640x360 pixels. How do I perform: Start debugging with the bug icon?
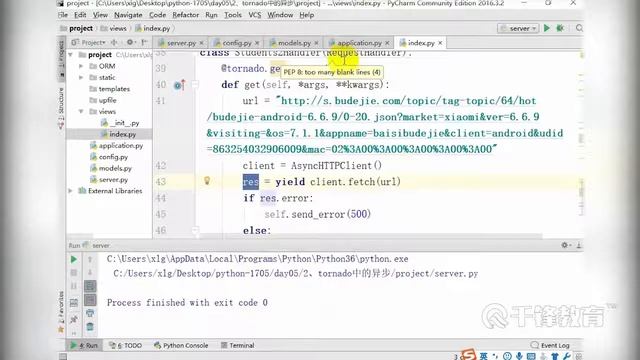[x=560, y=28]
